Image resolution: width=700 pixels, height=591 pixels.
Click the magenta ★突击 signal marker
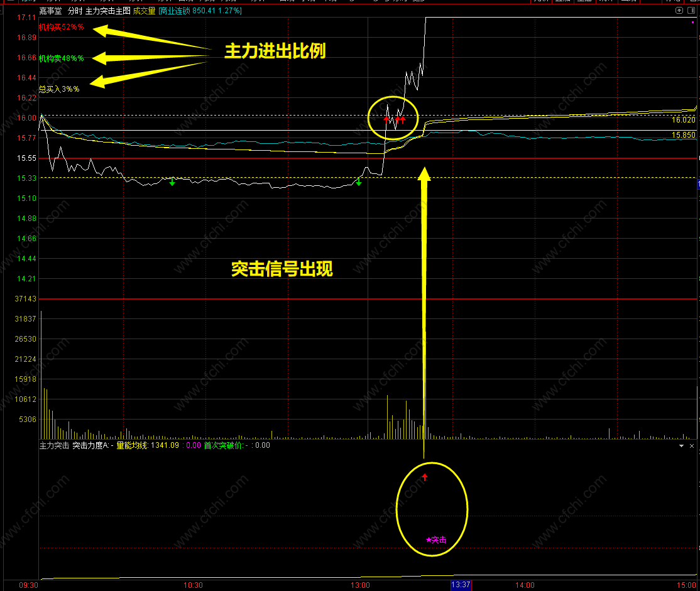point(436,539)
